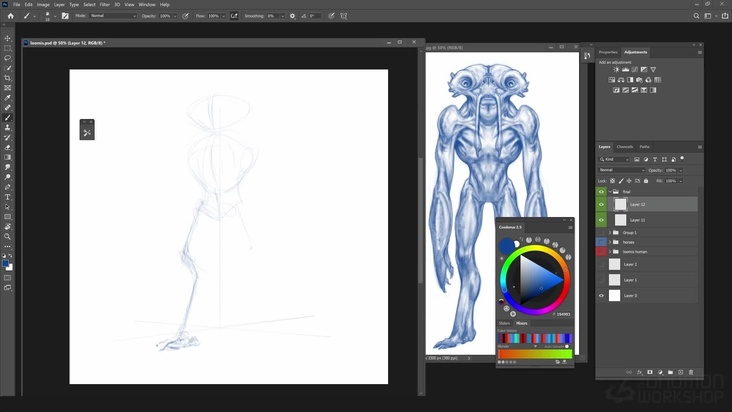Open the Smoothing dropdown arrow
The width and height of the screenshot is (732, 412).
(x=282, y=16)
